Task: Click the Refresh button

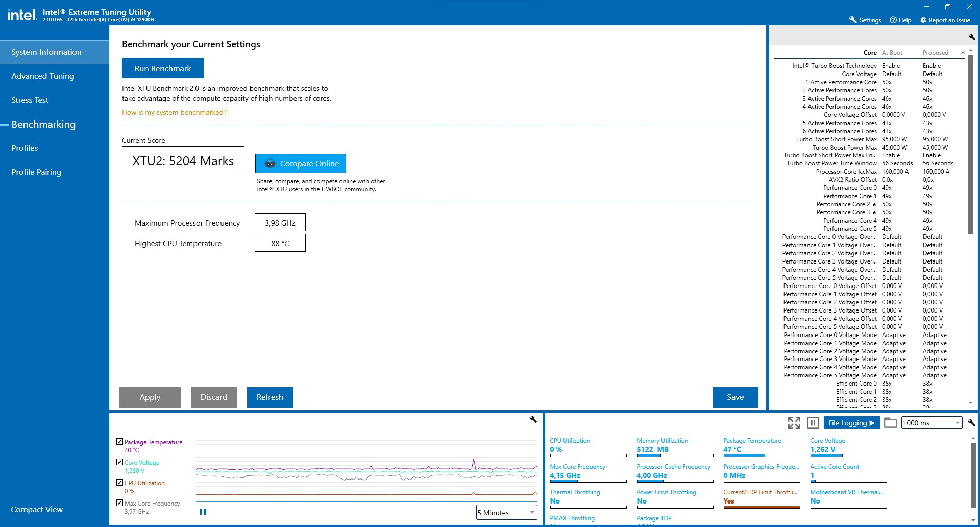Action: pyautogui.click(x=270, y=397)
